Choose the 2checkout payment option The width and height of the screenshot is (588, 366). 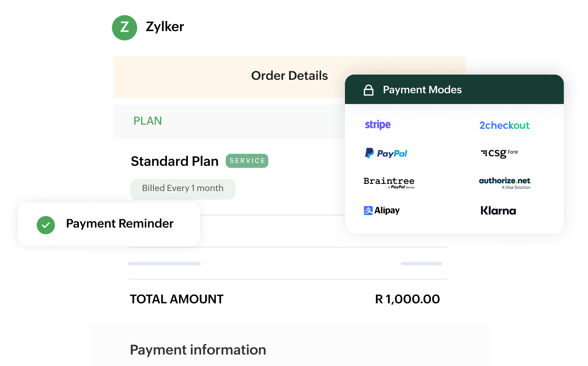point(504,125)
